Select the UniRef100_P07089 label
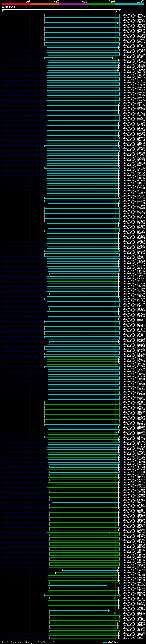Screen dimensions: 146x644 coord(133,85)
